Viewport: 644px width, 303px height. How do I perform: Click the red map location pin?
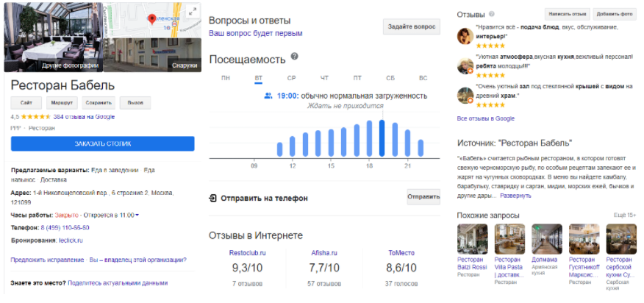pyautogui.click(x=152, y=19)
